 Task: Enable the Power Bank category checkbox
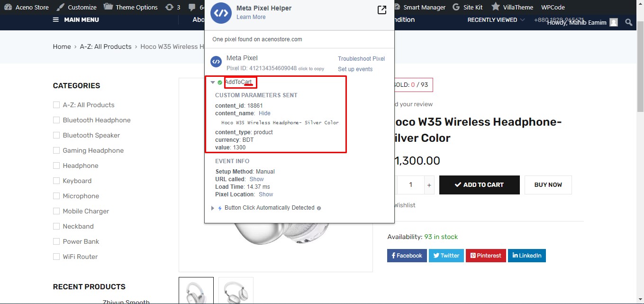(56, 241)
